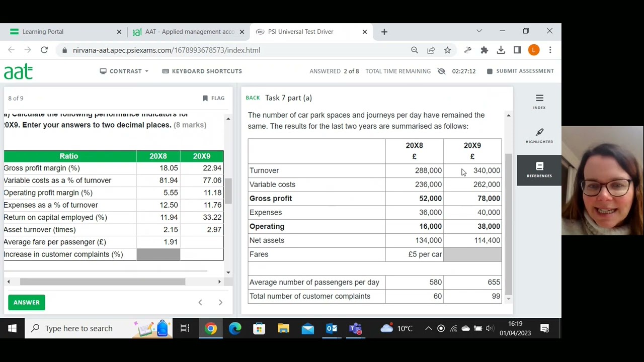The image size is (644, 362).
Task: Reload the current page
Action: pyautogui.click(x=44, y=50)
